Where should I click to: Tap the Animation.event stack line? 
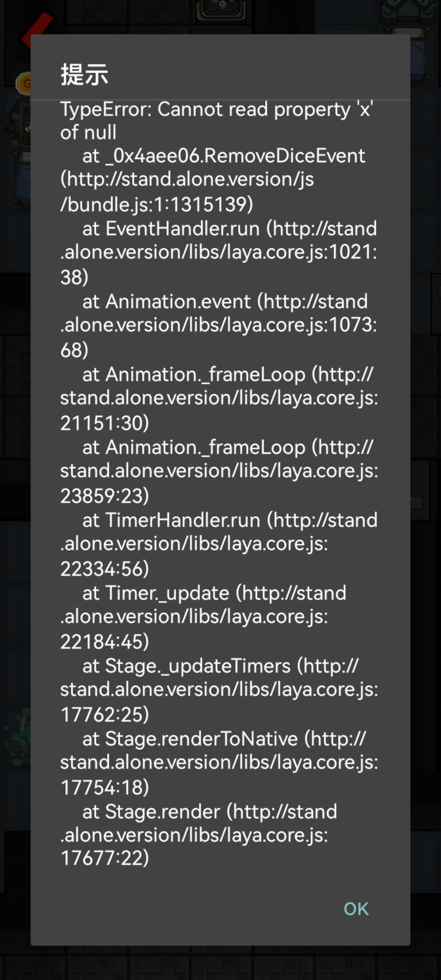[x=225, y=302]
